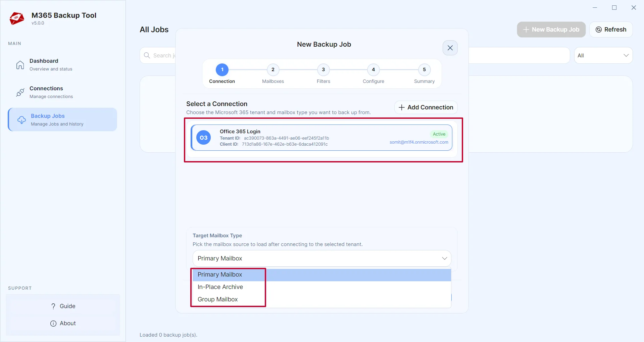644x342 pixels.
Task: Click the v5.0.0 version label
Action: pos(38,23)
